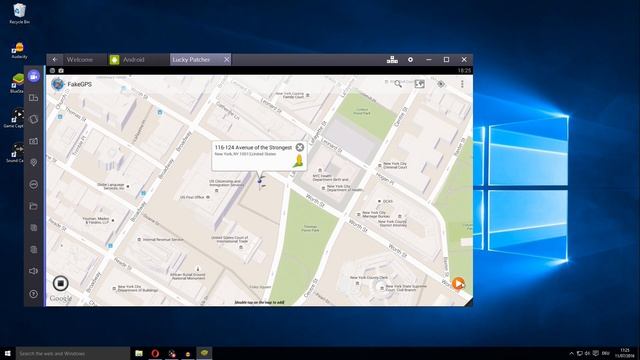This screenshot has width=640, height=360.
Task: Click the African Burial Ground National Monument label
Action: [x=188, y=276]
